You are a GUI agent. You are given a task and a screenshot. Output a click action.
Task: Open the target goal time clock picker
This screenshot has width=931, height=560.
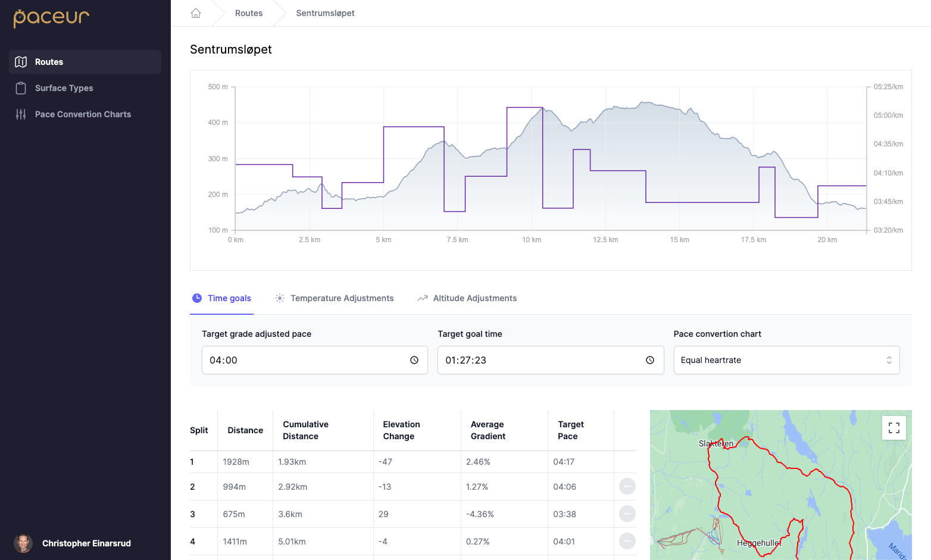point(649,360)
